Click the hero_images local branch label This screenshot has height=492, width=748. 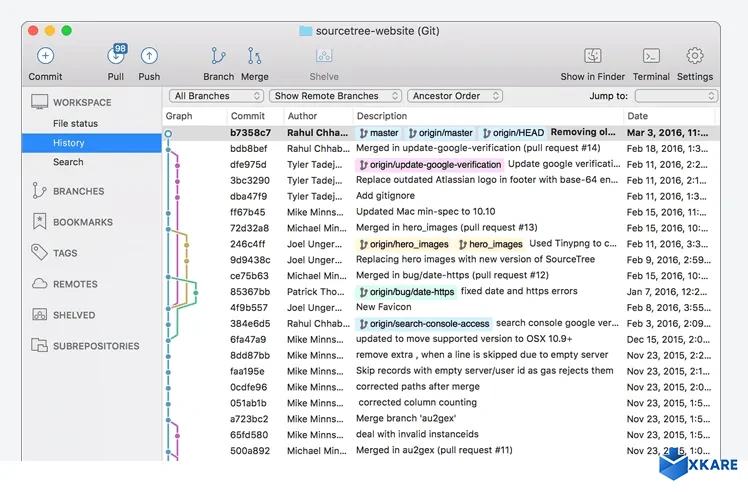[x=490, y=244]
